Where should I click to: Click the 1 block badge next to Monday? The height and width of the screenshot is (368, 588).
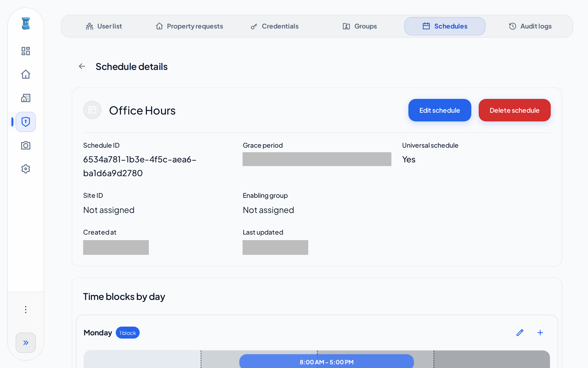pos(127,333)
